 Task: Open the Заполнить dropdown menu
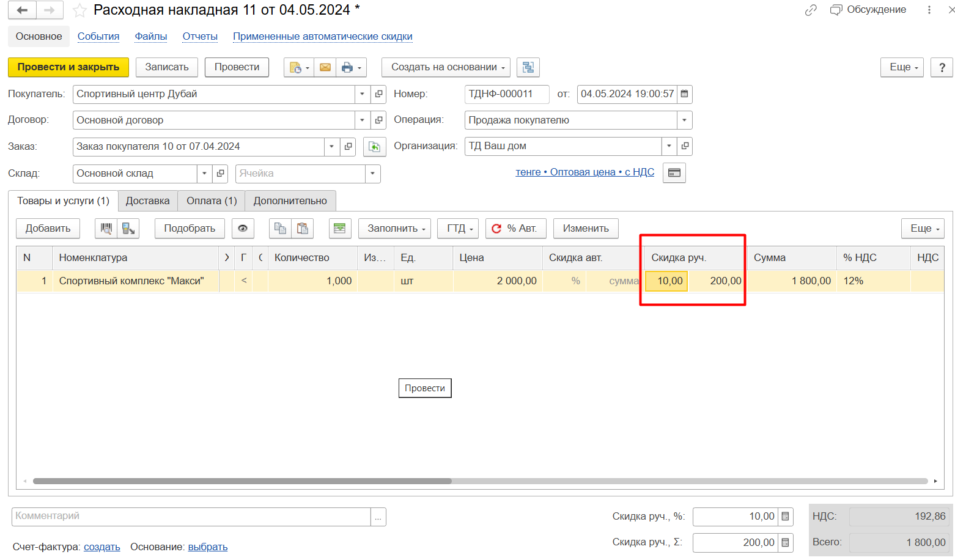[396, 229]
